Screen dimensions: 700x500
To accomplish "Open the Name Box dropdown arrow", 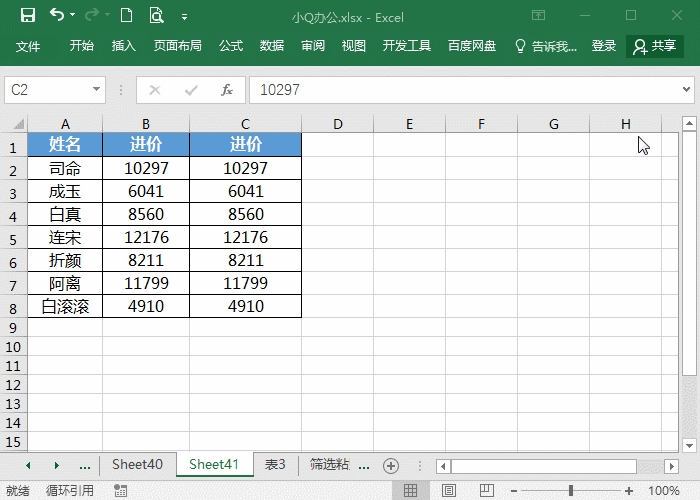I will (96, 89).
